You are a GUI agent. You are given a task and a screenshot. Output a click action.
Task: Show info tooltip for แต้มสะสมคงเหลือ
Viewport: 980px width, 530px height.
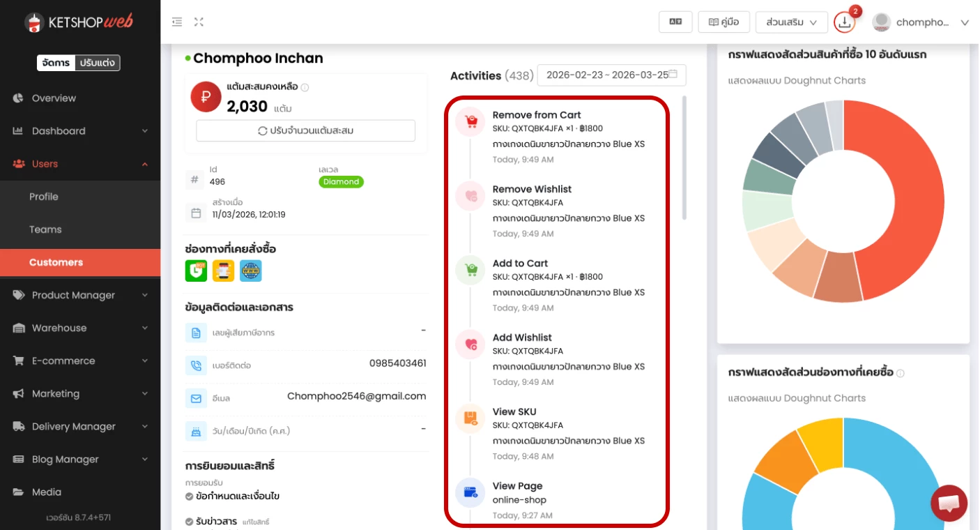click(x=305, y=87)
